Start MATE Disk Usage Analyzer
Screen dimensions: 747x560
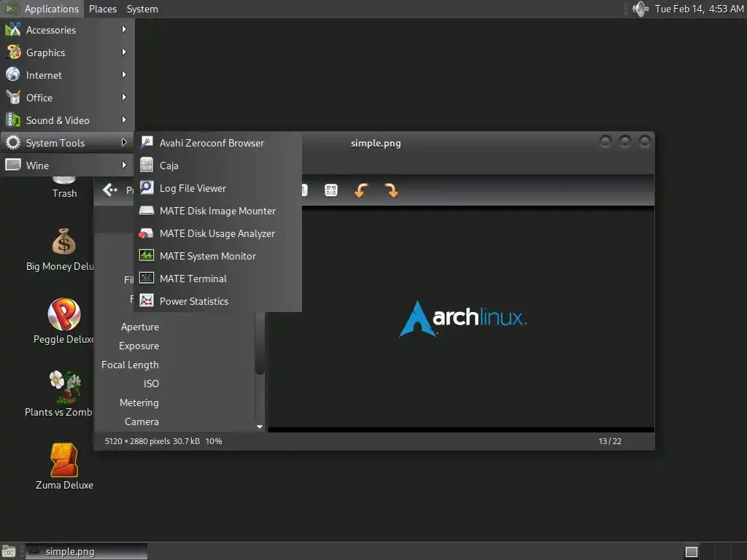click(218, 233)
